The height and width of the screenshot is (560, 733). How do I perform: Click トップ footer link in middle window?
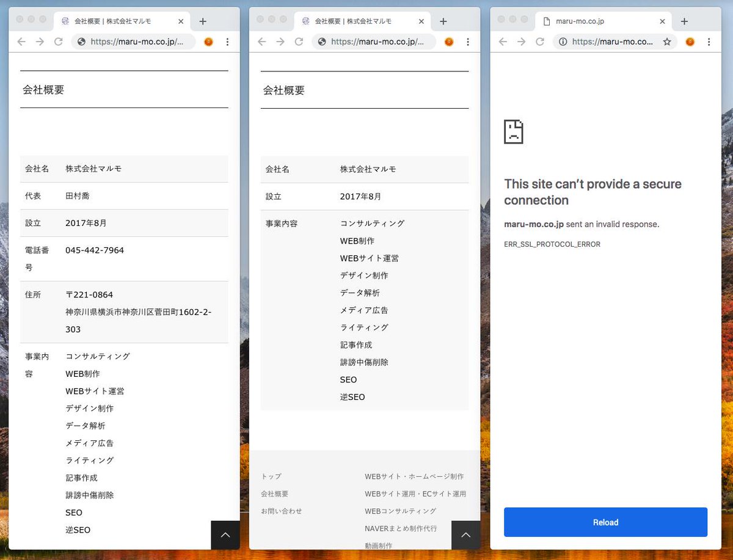pyautogui.click(x=271, y=476)
